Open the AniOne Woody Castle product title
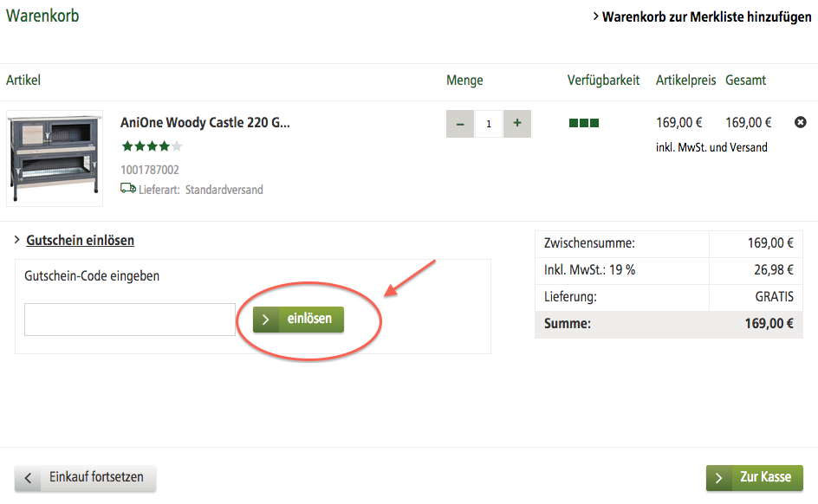This screenshot has width=818, height=504. pos(205,123)
